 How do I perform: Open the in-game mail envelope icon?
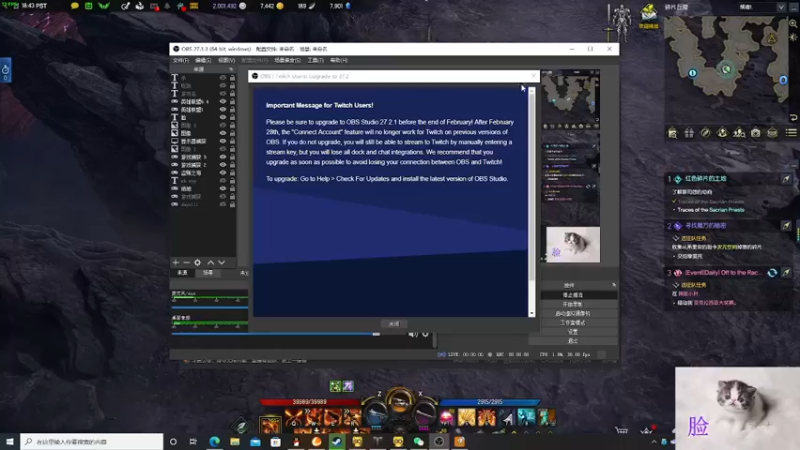click(648, 12)
